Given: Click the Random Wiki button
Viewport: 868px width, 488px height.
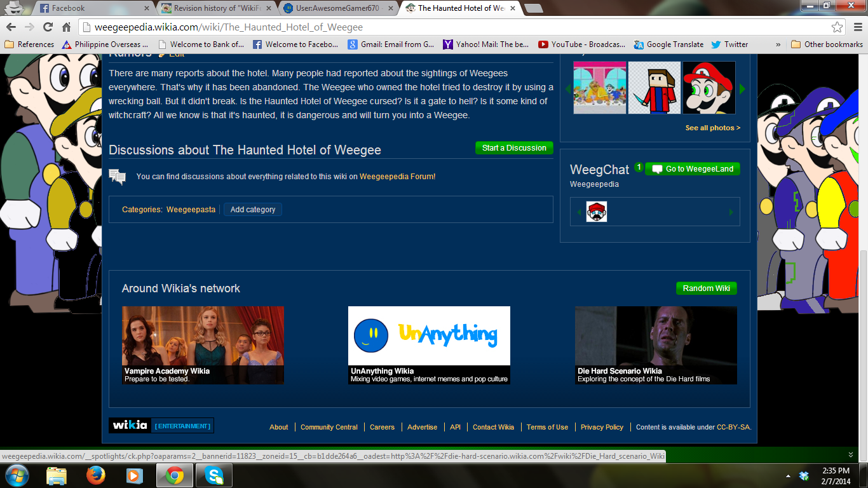Looking at the screenshot, I should click(707, 288).
